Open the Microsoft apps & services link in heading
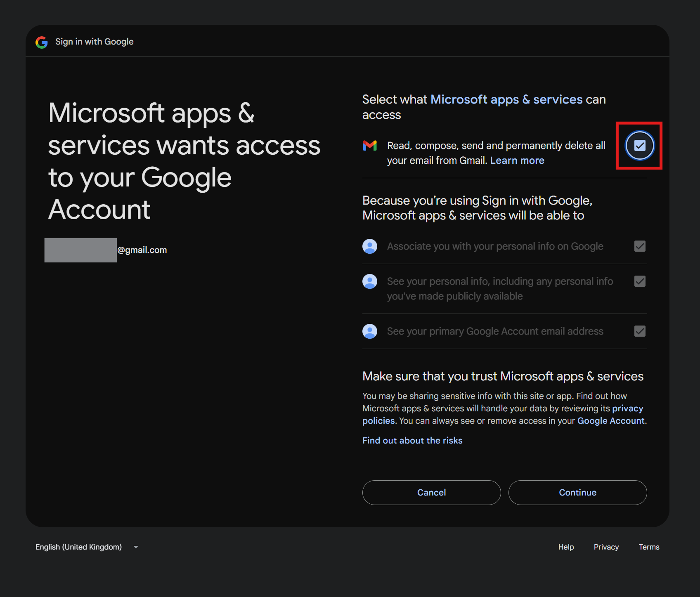This screenshot has height=597, width=700. click(506, 99)
